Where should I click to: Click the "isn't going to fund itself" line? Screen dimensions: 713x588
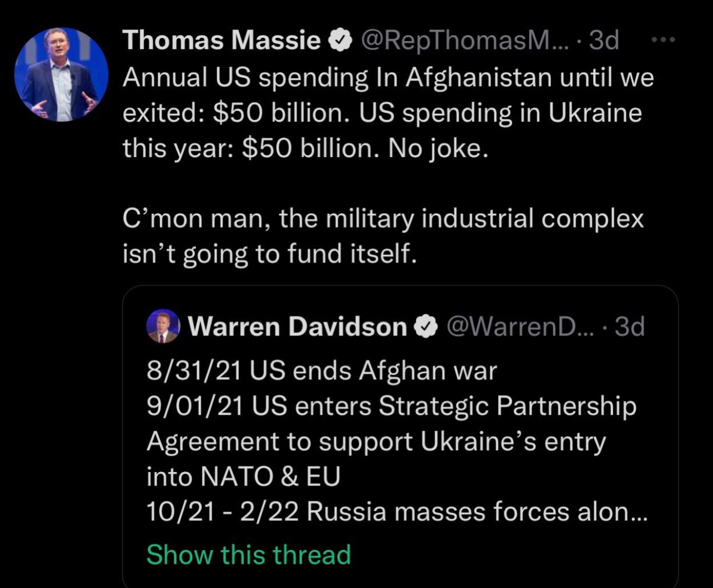point(269,253)
